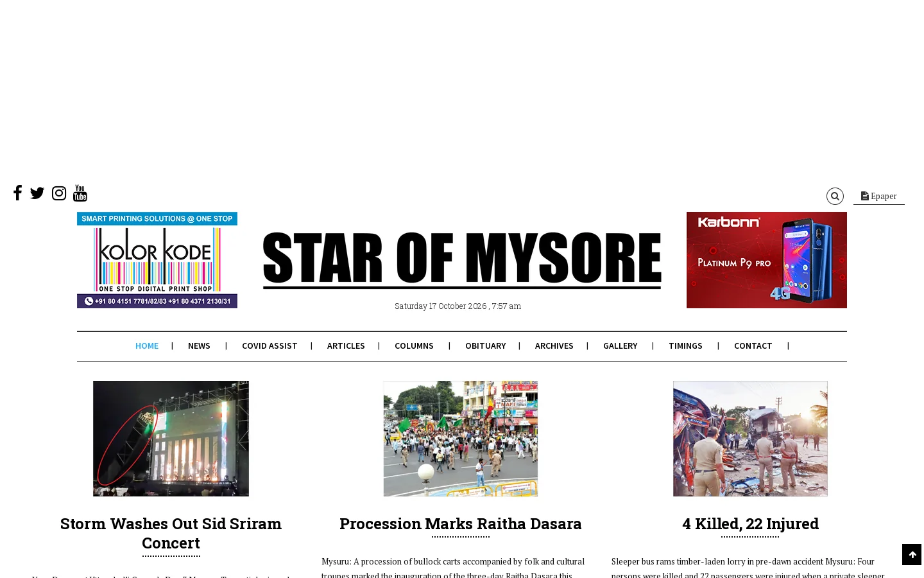Click the back-to-top arrow button

[912, 555]
